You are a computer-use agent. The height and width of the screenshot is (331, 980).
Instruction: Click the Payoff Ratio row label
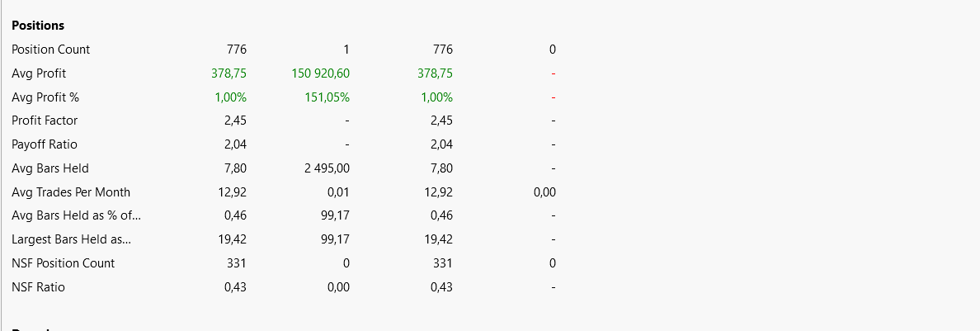point(45,144)
